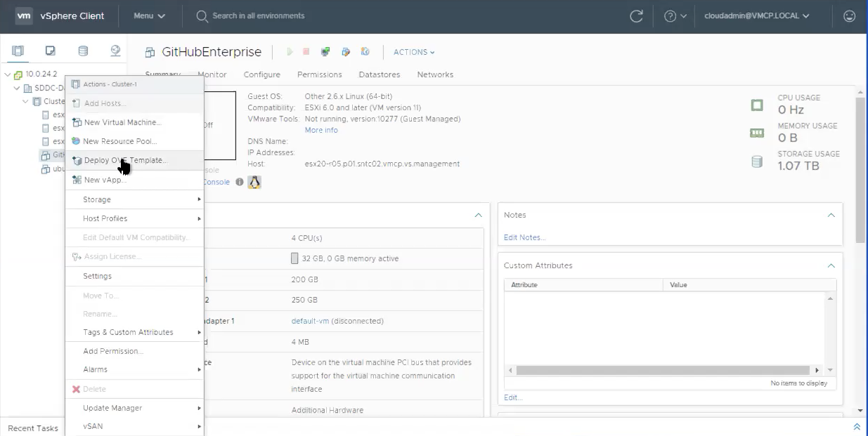The image size is (868, 436).
Task: Click the launch console monitor icon
Action: coord(325,52)
